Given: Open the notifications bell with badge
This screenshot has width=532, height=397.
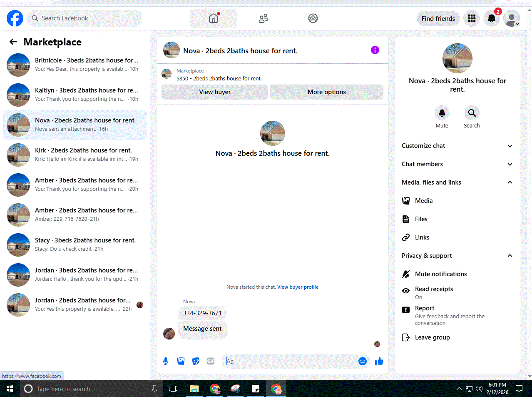Looking at the screenshot, I should (492, 18).
